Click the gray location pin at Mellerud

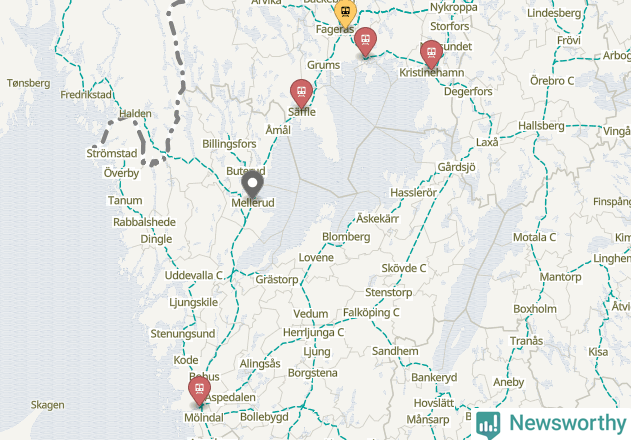point(253,185)
